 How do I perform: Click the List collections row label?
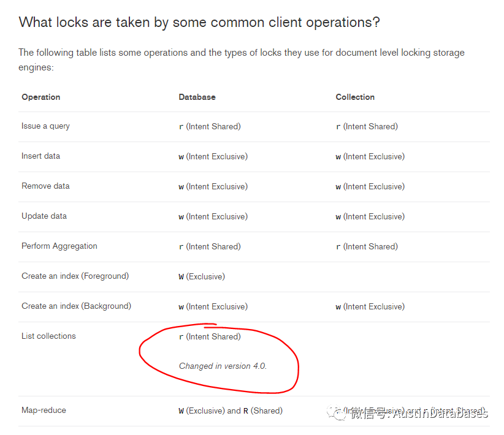point(48,336)
